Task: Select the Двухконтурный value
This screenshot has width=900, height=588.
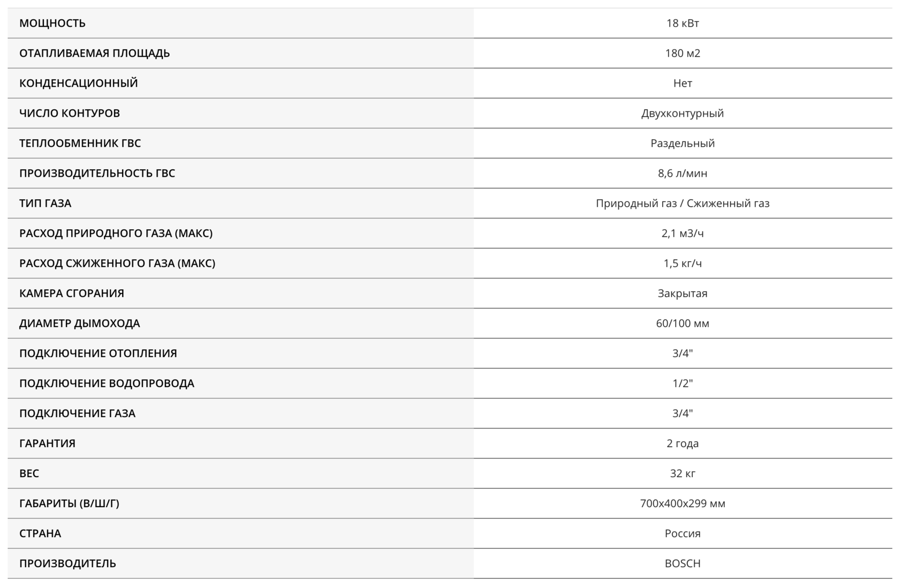Action: (682, 113)
